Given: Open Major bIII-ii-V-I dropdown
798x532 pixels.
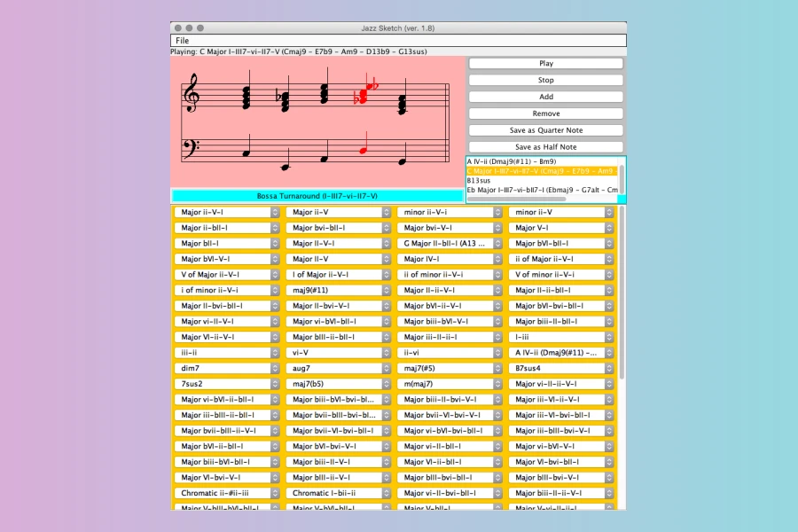Looking at the screenshot, I should (x=339, y=478).
